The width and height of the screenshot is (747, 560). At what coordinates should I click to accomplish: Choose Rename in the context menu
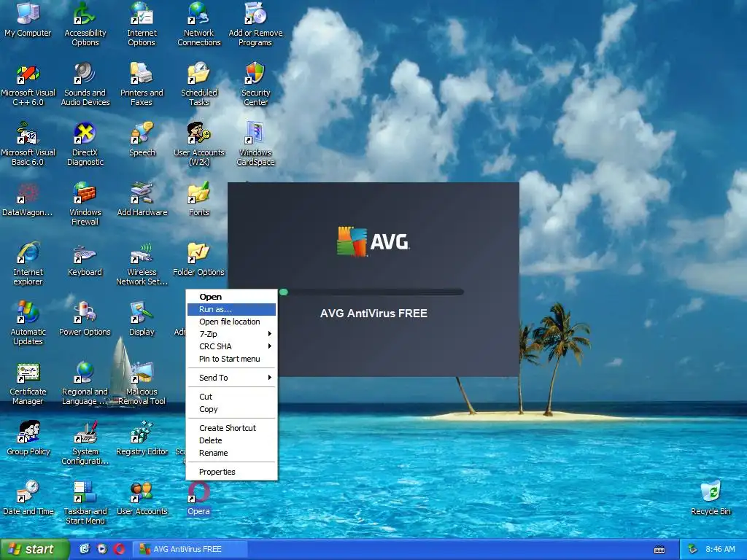pos(231,453)
